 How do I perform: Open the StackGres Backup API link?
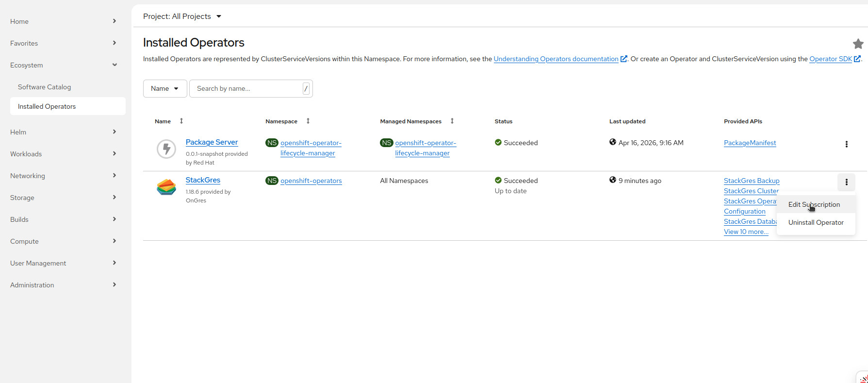click(752, 181)
